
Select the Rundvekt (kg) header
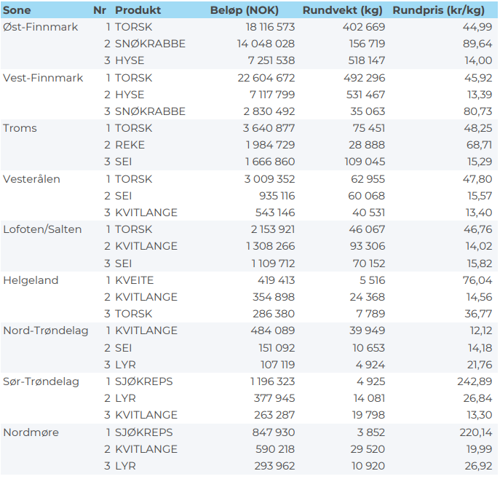pyautogui.click(x=342, y=10)
